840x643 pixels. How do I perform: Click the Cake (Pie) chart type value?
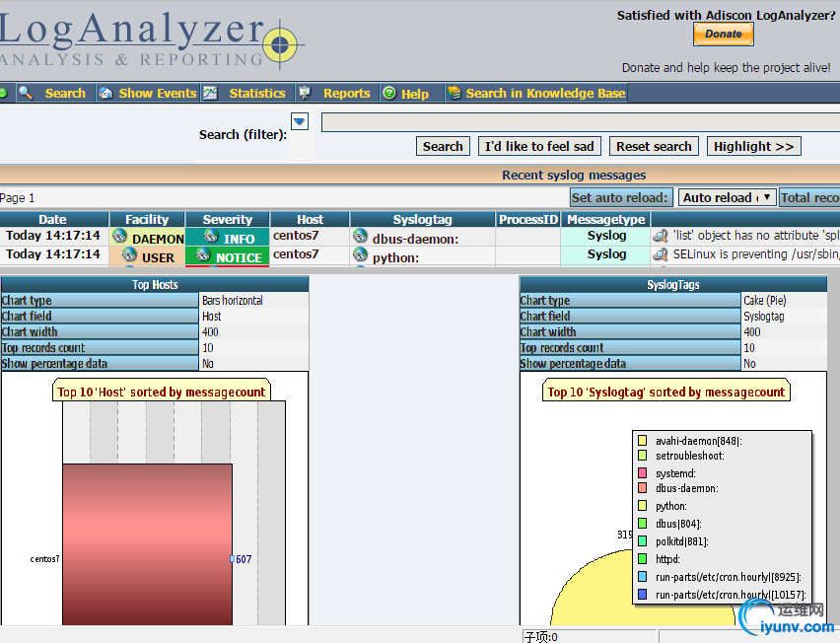point(764,300)
